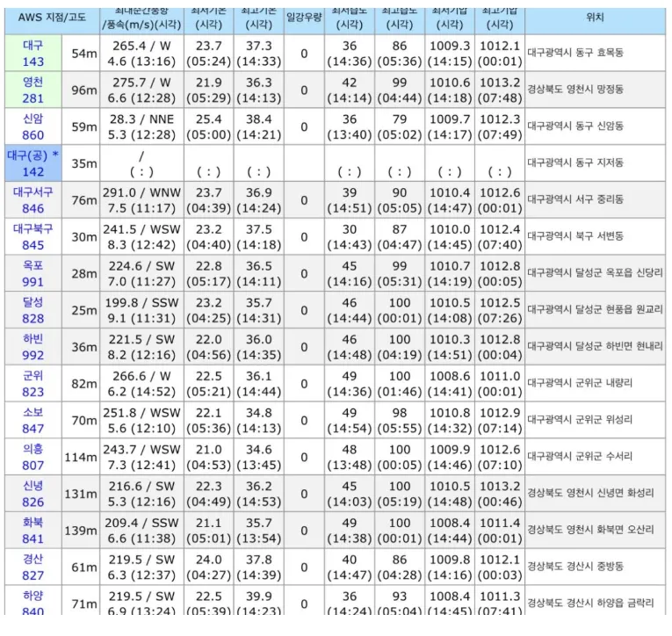Select the location '대구광역시 북구 서변동'

click(x=575, y=236)
